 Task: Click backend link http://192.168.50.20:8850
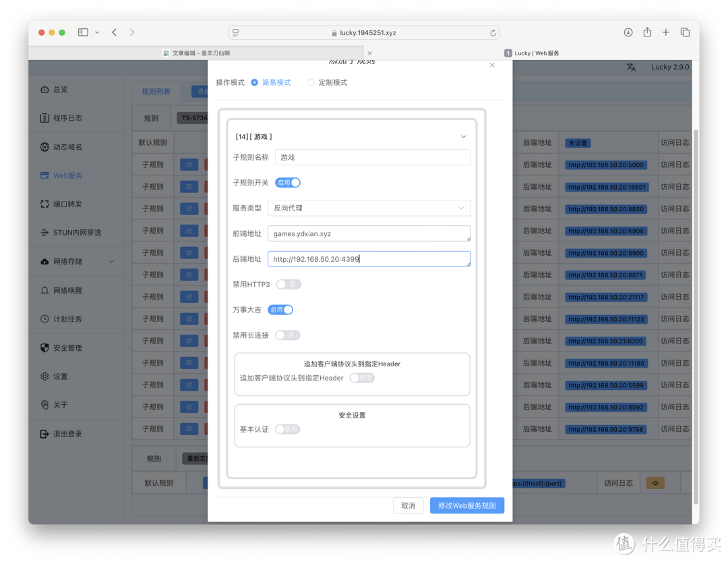(606, 209)
